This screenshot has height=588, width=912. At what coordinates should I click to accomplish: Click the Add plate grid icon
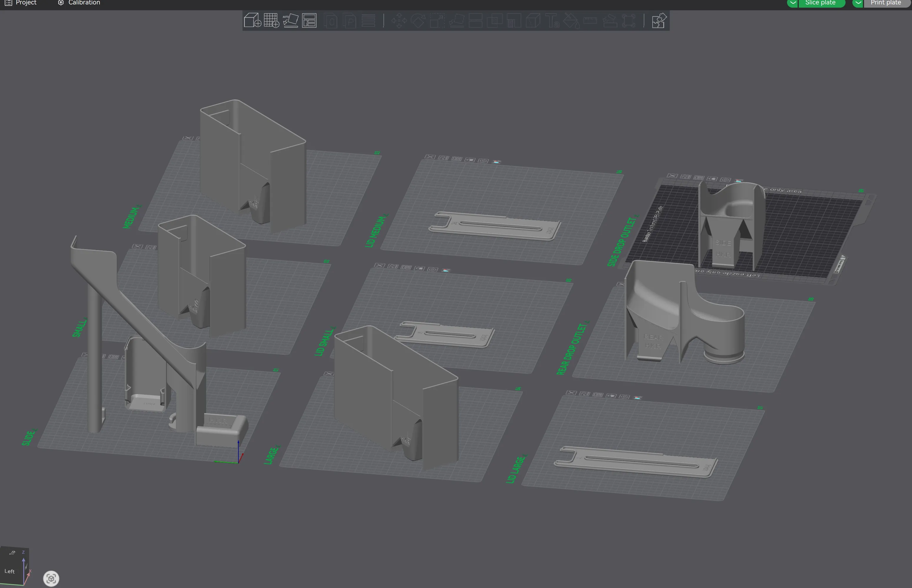click(271, 20)
